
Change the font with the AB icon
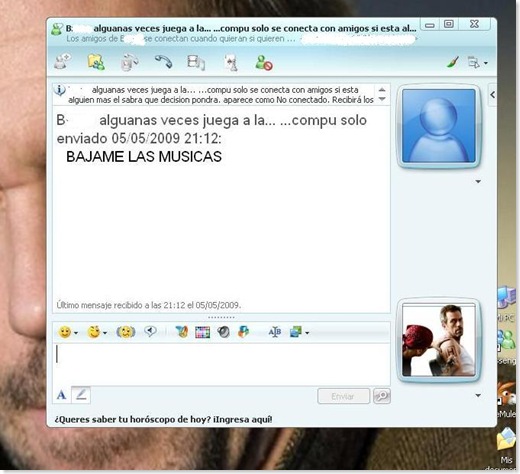pos(275,332)
